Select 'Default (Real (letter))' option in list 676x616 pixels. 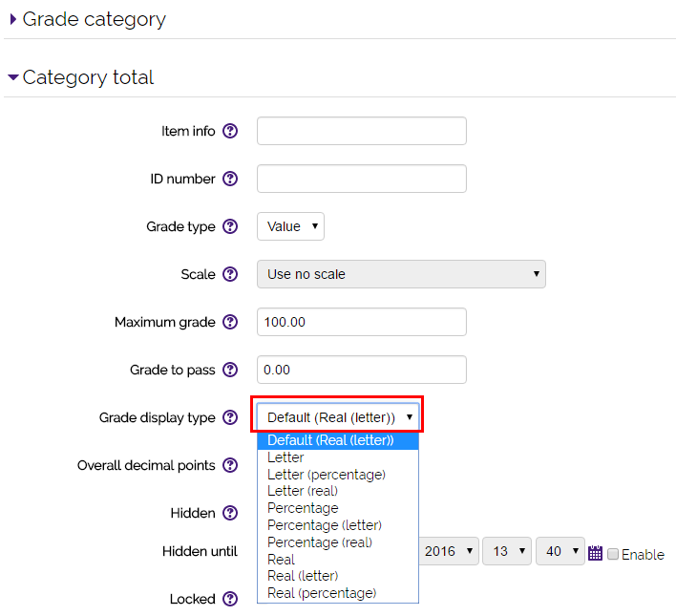pos(338,441)
